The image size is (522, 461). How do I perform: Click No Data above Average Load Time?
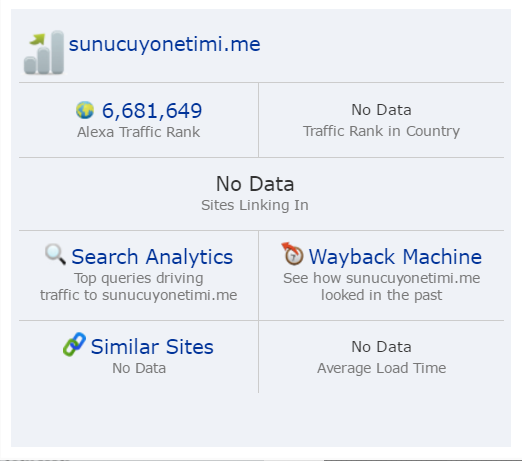coord(381,347)
